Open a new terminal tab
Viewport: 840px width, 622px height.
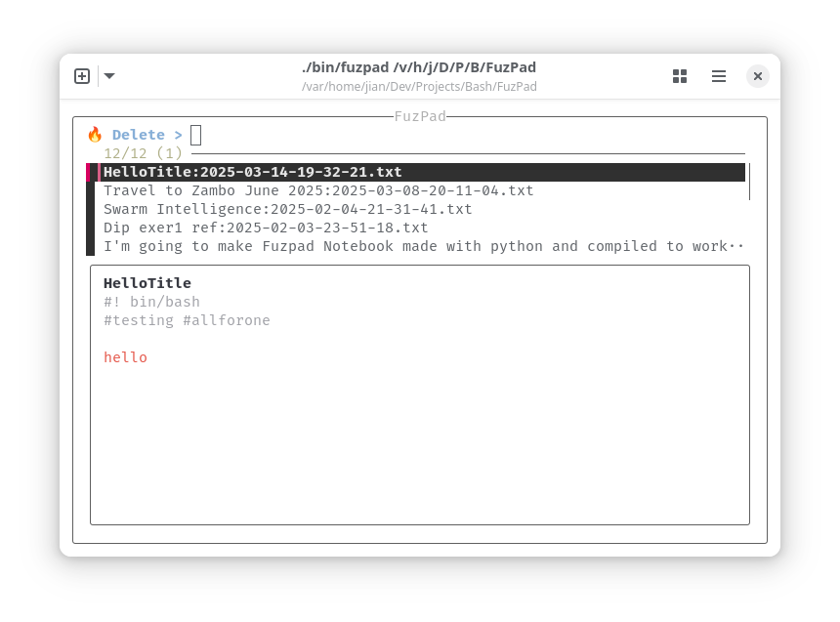tap(82, 76)
